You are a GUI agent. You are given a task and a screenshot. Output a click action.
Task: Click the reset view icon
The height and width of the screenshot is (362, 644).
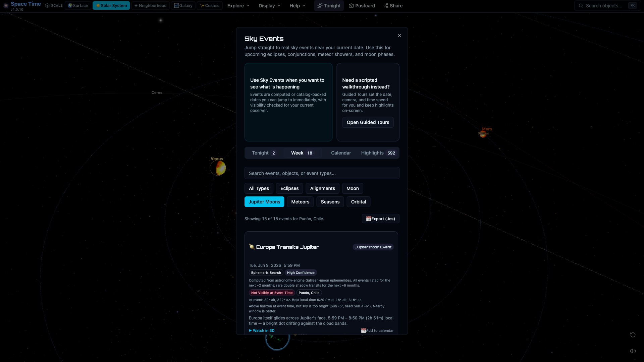[633, 335]
